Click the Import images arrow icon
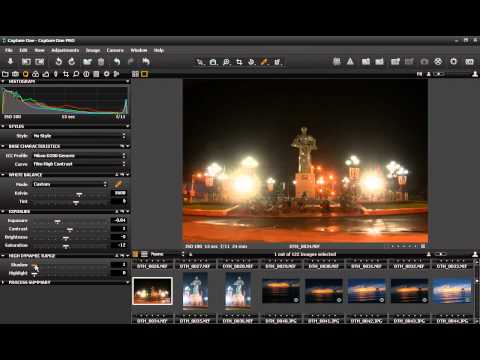This screenshot has height=360, width=480. (10, 61)
